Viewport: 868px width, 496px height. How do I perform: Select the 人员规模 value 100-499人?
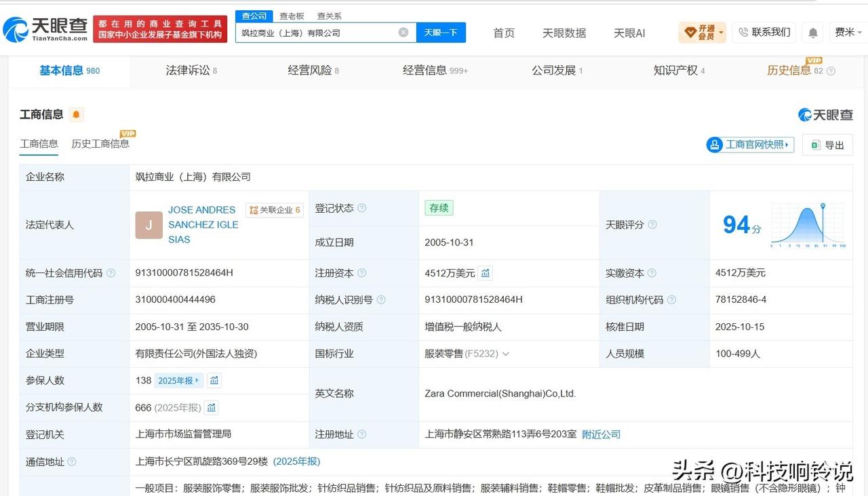tap(738, 354)
